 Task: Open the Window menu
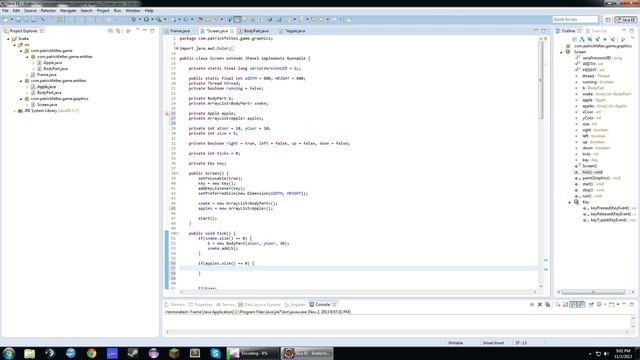click(x=133, y=11)
